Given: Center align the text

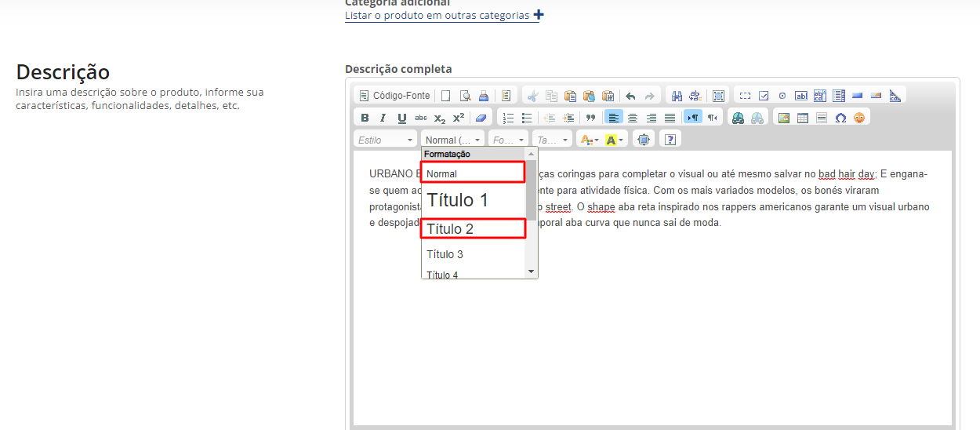Looking at the screenshot, I should [633, 118].
